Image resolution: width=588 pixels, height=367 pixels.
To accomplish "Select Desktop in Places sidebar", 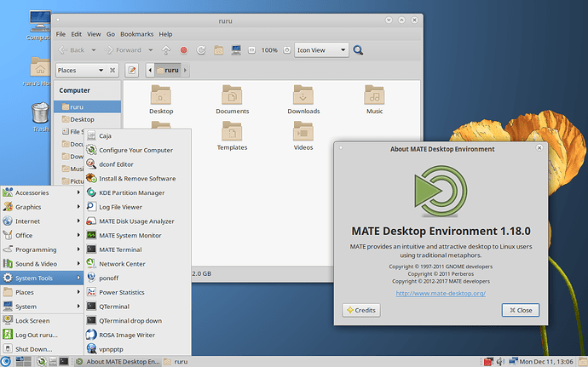I will (x=88, y=119).
